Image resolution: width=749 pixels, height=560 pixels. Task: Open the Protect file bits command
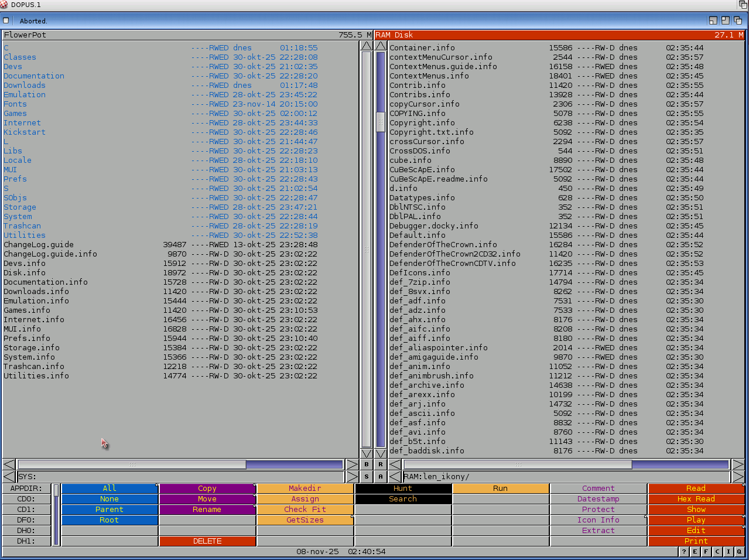[598, 510]
